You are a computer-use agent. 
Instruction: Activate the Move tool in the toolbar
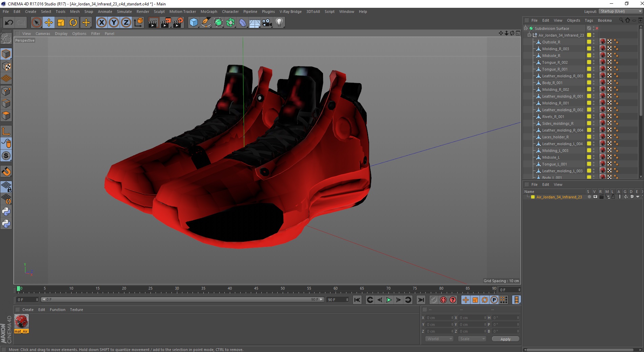(x=48, y=23)
